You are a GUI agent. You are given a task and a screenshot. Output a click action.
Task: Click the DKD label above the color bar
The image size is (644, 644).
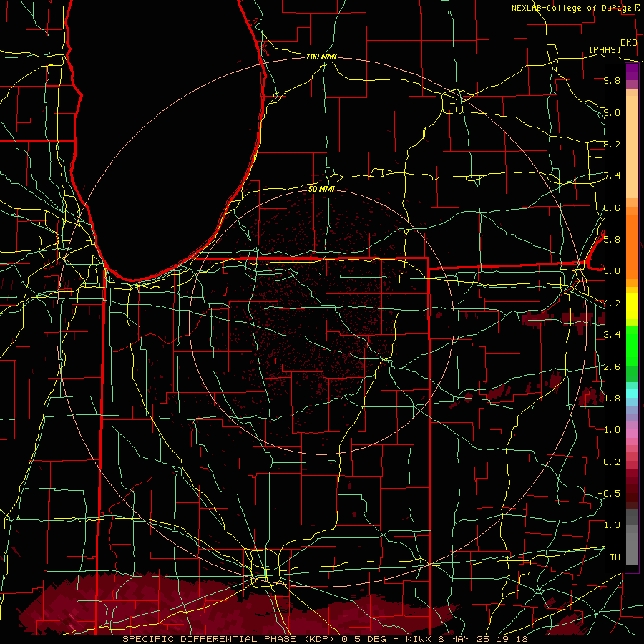click(628, 43)
